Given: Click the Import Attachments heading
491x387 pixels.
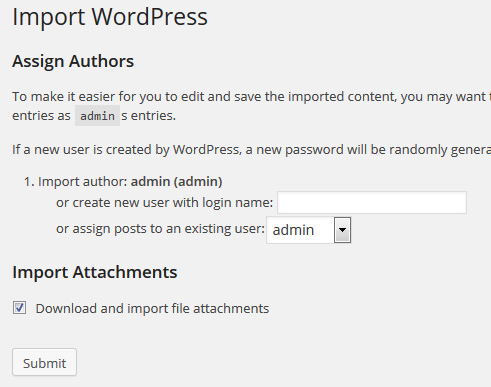Looking at the screenshot, I should click(x=95, y=272).
